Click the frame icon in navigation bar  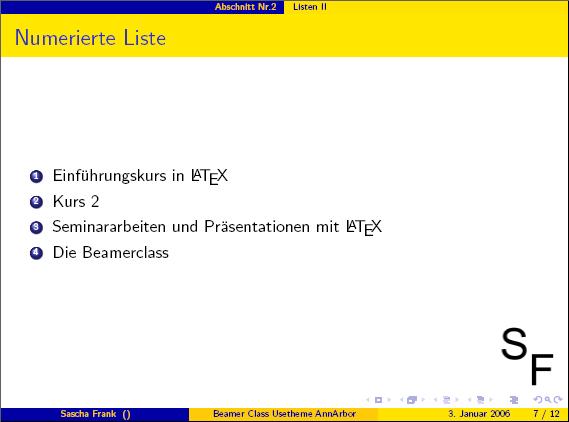412,400
